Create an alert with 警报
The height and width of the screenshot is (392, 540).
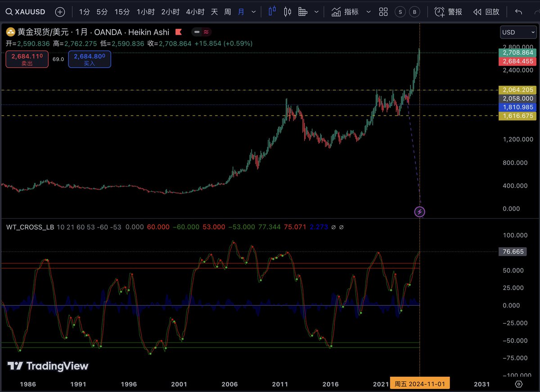click(448, 12)
